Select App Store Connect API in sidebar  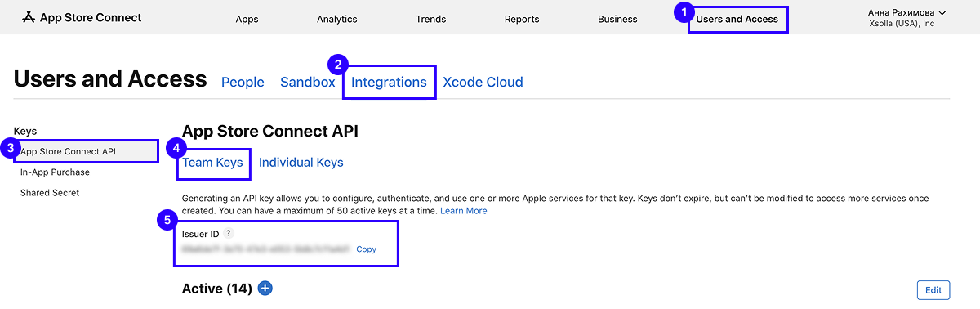tap(86, 151)
